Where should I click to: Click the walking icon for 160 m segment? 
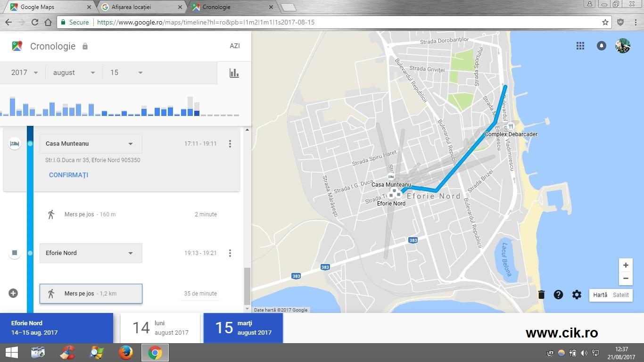click(51, 214)
